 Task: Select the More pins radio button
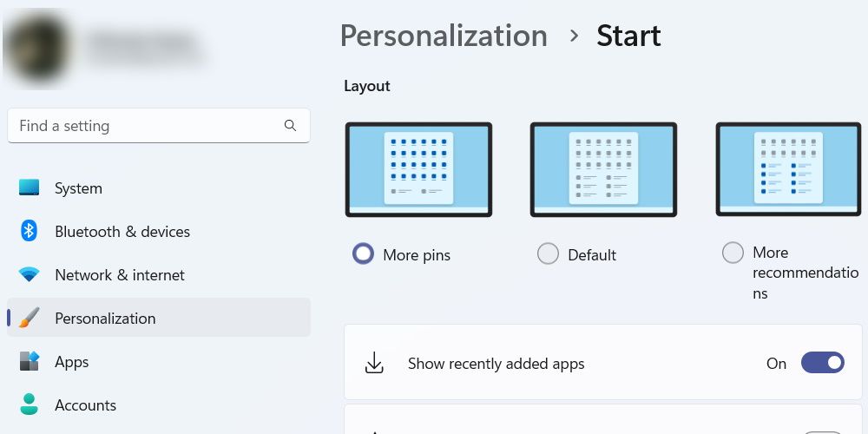363,254
